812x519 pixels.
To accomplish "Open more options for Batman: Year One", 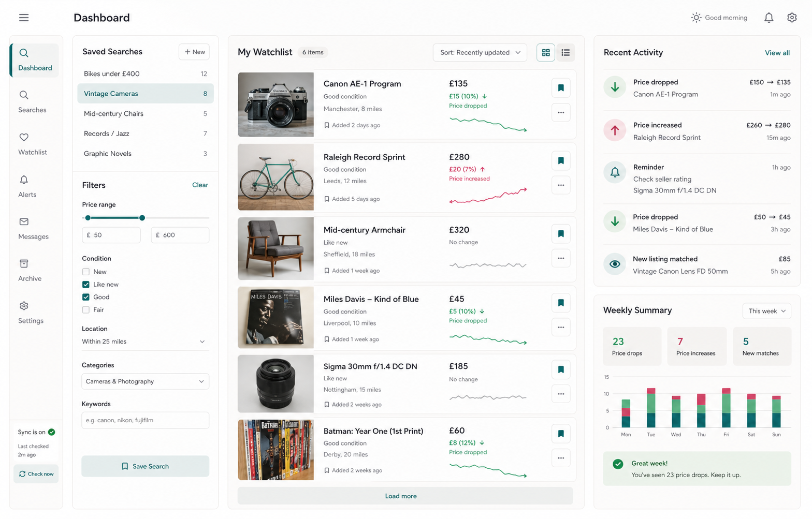I will [561, 458].
